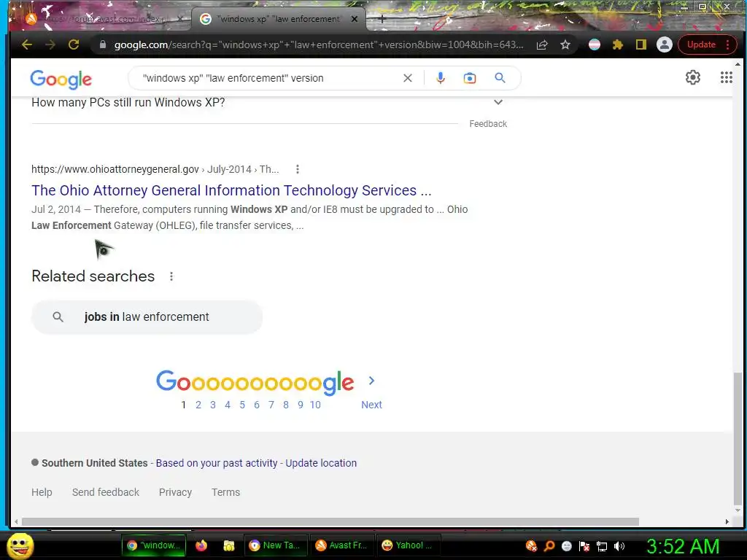Click the horizontal scrollbar thumb
747x560 pixels.
click(330, 522)
